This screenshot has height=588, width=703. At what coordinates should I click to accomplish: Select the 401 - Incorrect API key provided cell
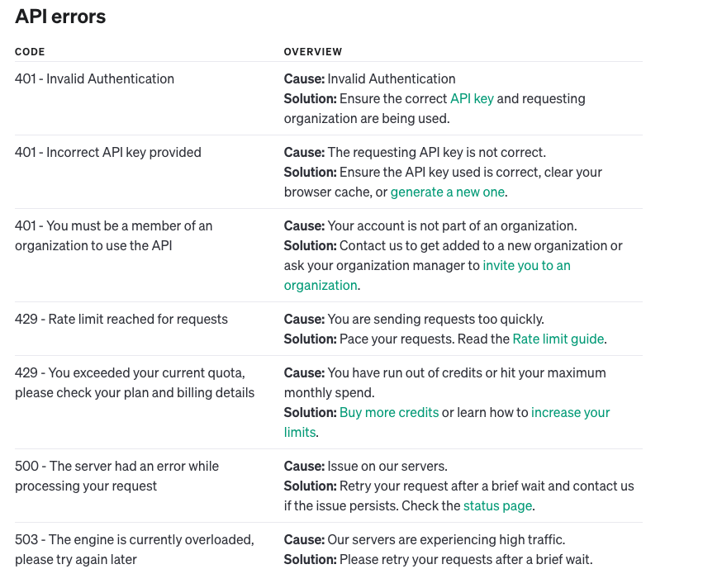click(x=108, y=153)
